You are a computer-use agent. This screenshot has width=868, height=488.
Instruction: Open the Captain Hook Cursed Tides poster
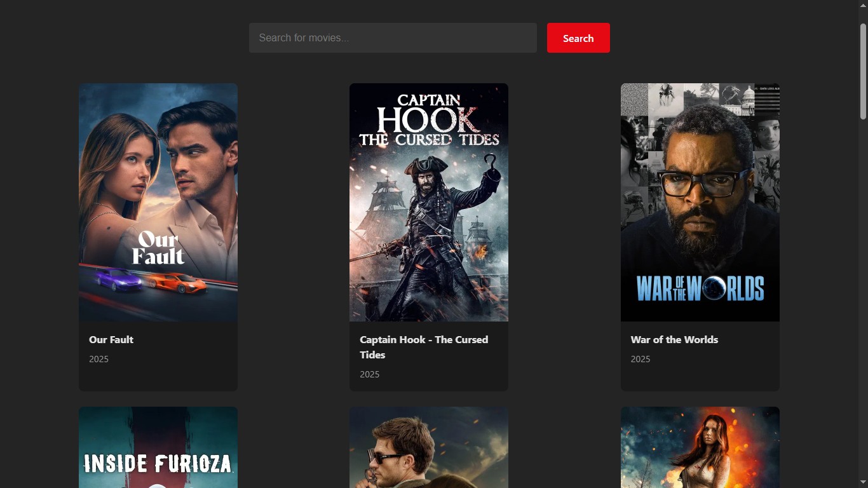point(429,202)
